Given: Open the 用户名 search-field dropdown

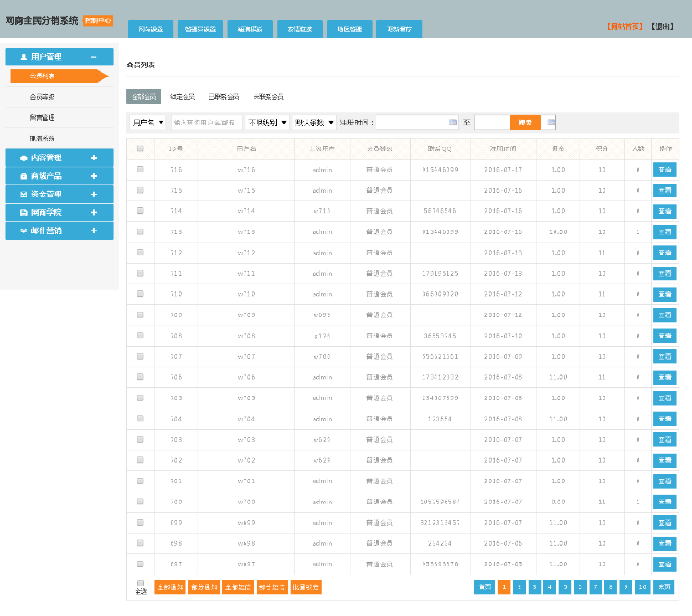Looking at the screenshot, I should pos(147,122).
